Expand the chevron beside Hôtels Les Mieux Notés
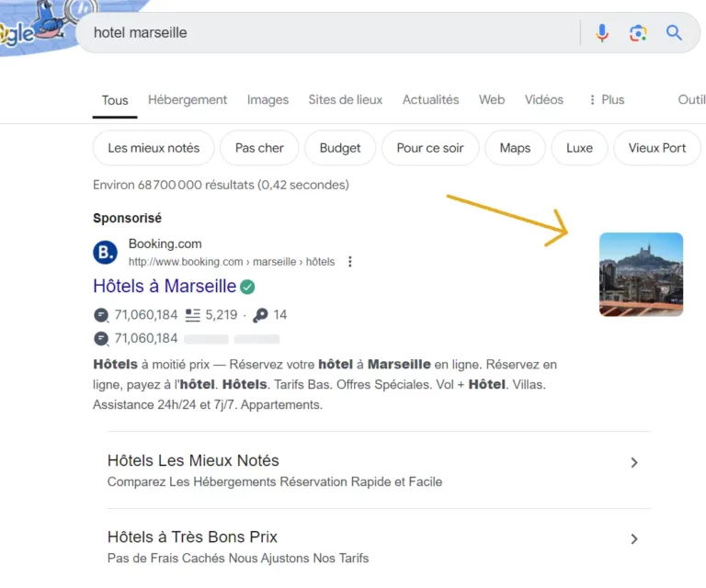The image size is (706, 588). (x=634, y=462)
